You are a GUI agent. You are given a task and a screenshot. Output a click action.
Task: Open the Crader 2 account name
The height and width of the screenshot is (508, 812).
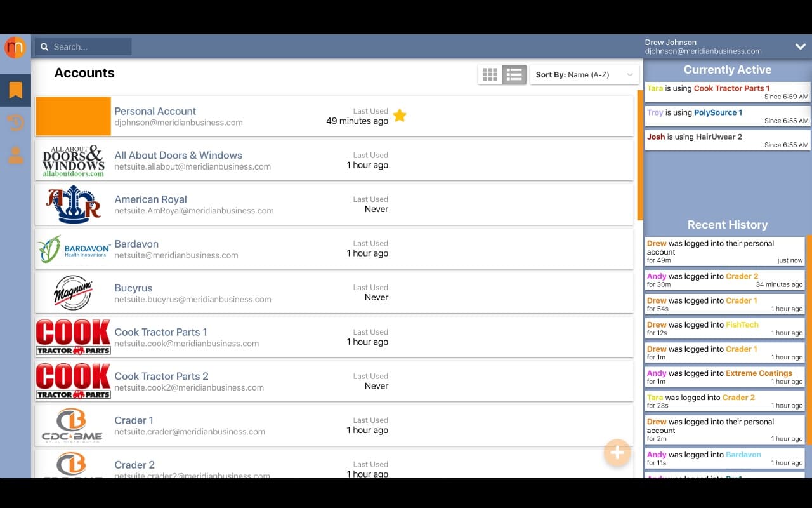pos(134,465)
